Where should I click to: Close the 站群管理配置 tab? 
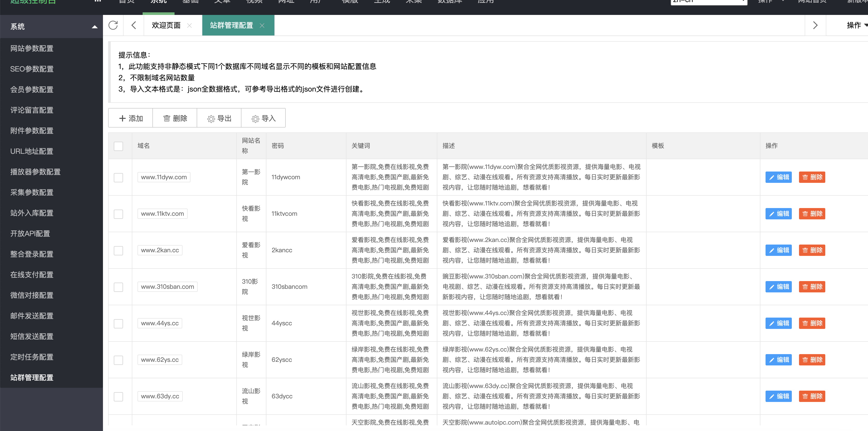(262, 26)
